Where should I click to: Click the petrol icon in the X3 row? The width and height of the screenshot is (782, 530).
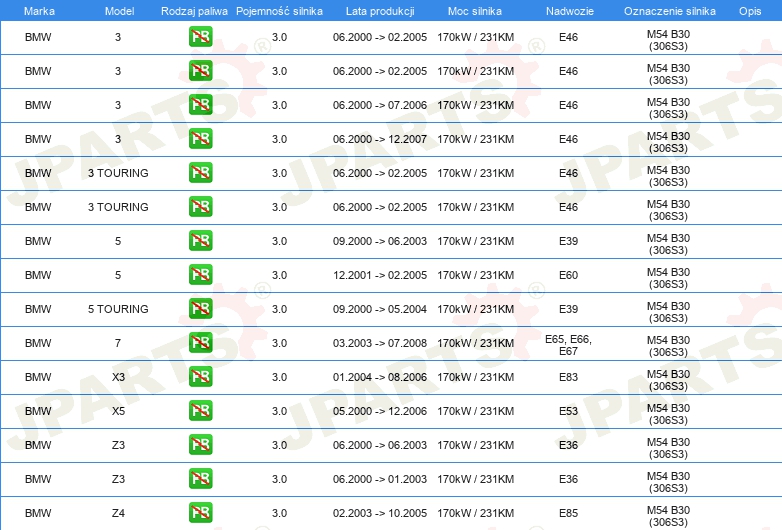click(x=200, y=376)
